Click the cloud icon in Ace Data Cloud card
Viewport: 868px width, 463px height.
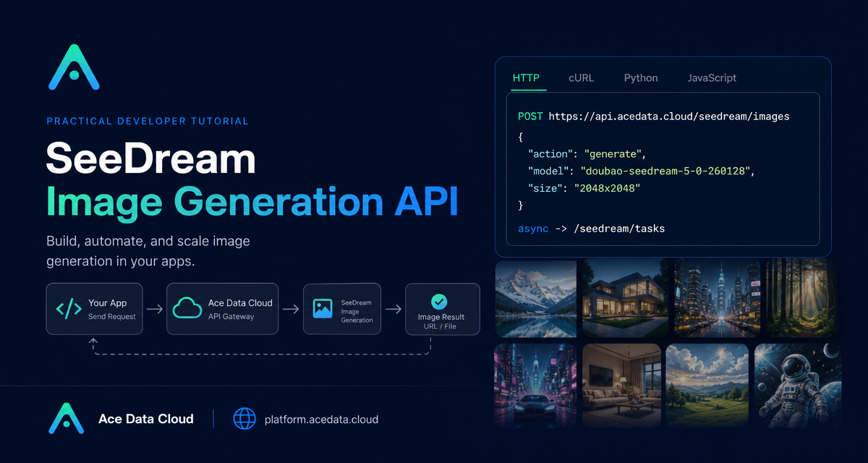(x=187, y=309)
